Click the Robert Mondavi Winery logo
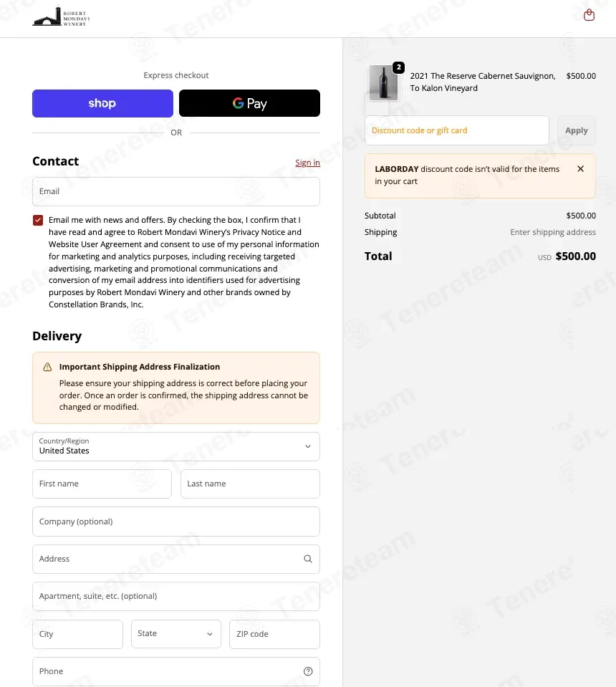The width and height of the screenshot is (616, 687). [61, 16]
